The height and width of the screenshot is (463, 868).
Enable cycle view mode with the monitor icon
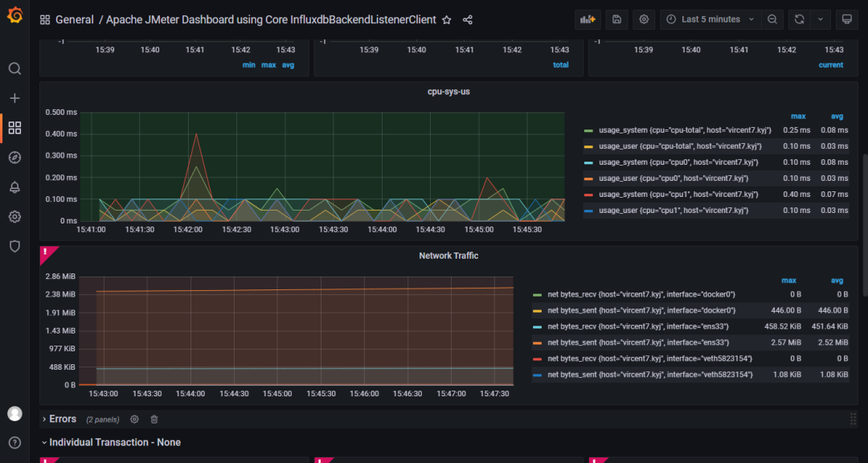click(847, 18)
